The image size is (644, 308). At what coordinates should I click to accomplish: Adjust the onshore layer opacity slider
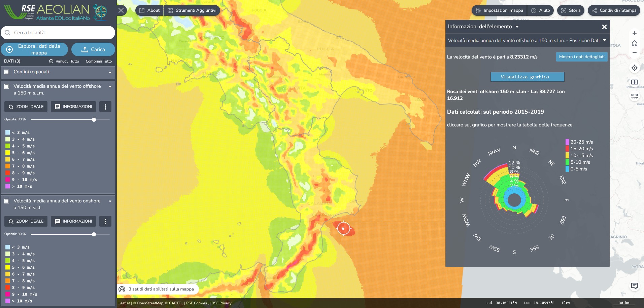[94, 234]
